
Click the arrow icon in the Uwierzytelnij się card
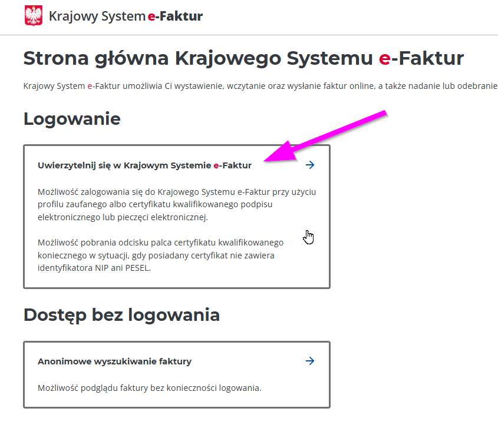(x=310, y=165)
